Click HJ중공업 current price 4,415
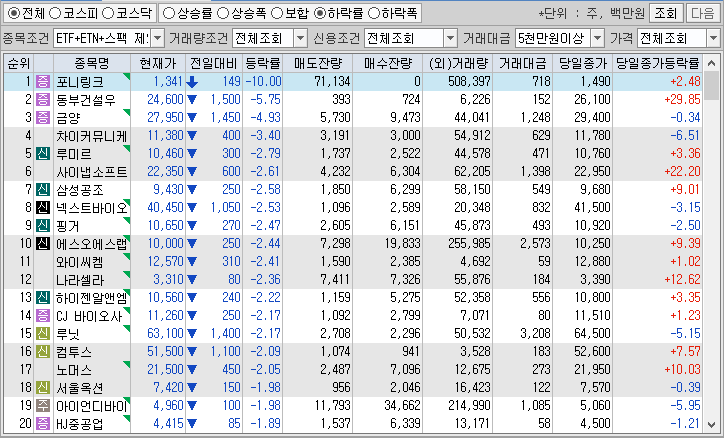724x438 pixels. 169,424
